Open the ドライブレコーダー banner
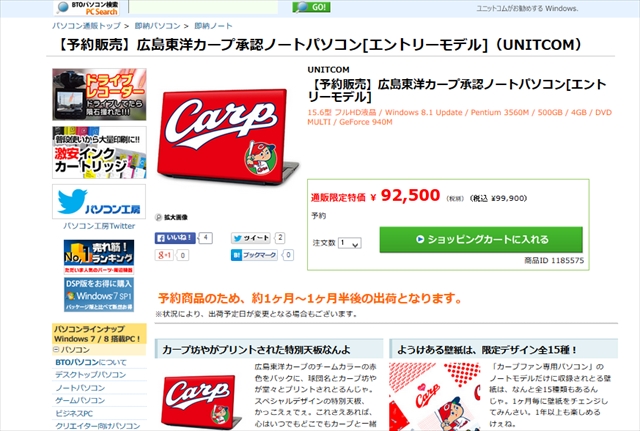Viewport: 640px width, 431px height. 99,95
